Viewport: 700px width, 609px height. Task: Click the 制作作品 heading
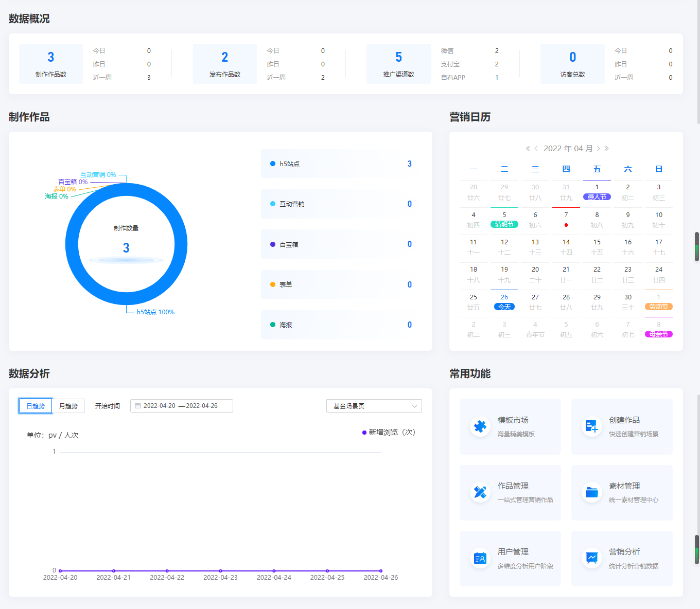[29, 117]
